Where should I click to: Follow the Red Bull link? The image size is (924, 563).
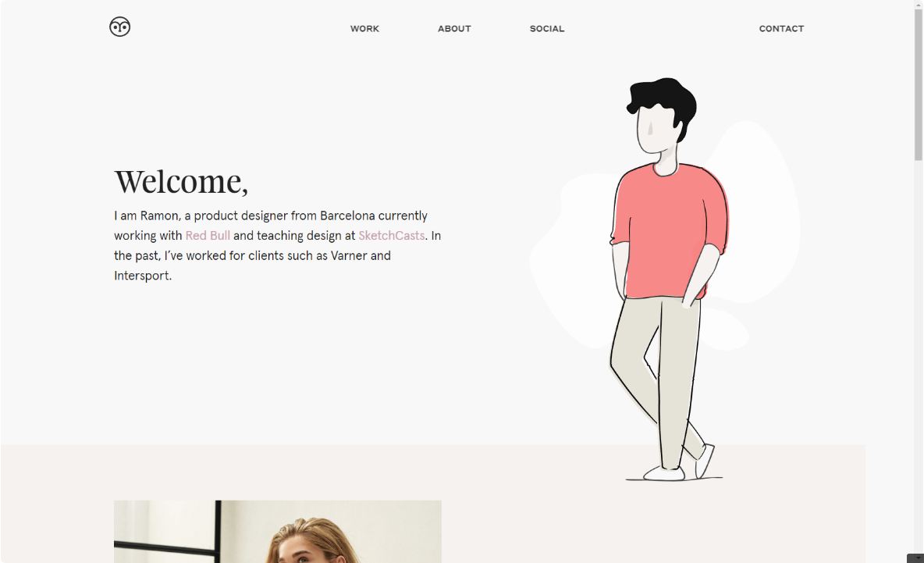[x=208, y=236]
